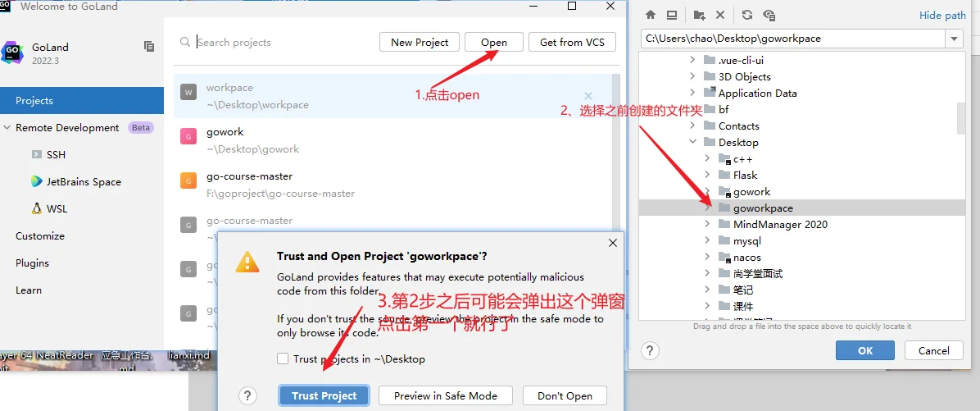Click the Flask folder icon
The width and height of the screenshot is (980, 411).
coord(724,176)
